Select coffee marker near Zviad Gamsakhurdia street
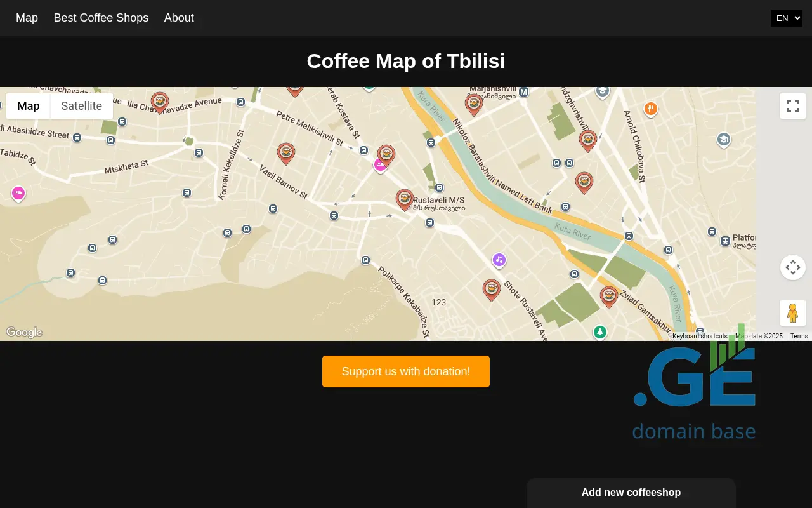The height and width of the screenshot is (508, 812). 609,296
